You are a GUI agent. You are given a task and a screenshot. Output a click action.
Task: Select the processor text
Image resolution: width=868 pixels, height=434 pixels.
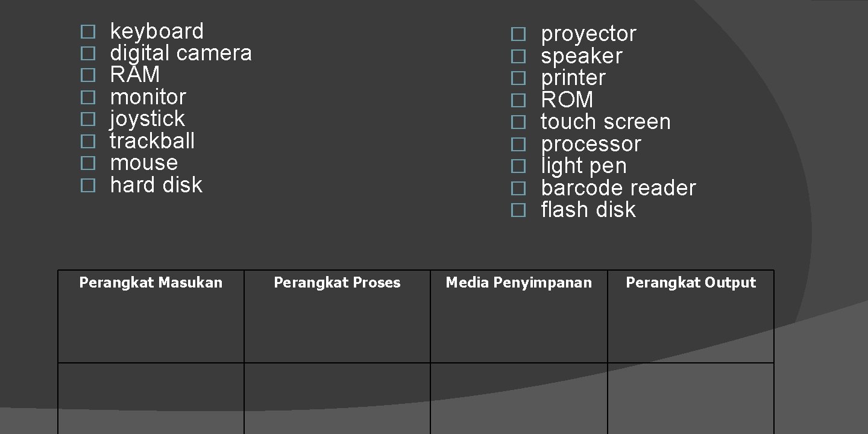[x=591, y=145]
